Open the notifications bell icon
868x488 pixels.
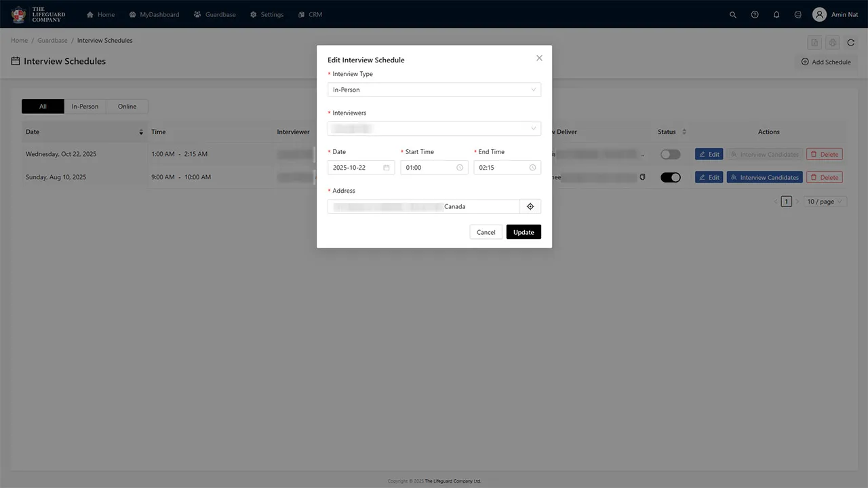pyautogui.click(x=776, y=14)
